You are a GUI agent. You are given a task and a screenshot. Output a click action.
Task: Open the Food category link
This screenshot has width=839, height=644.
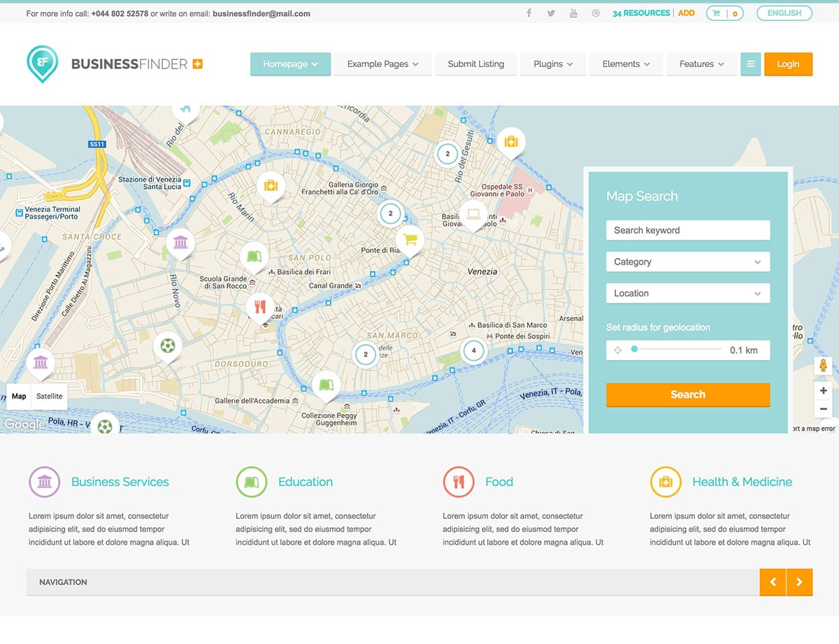[x=499, y=482]
